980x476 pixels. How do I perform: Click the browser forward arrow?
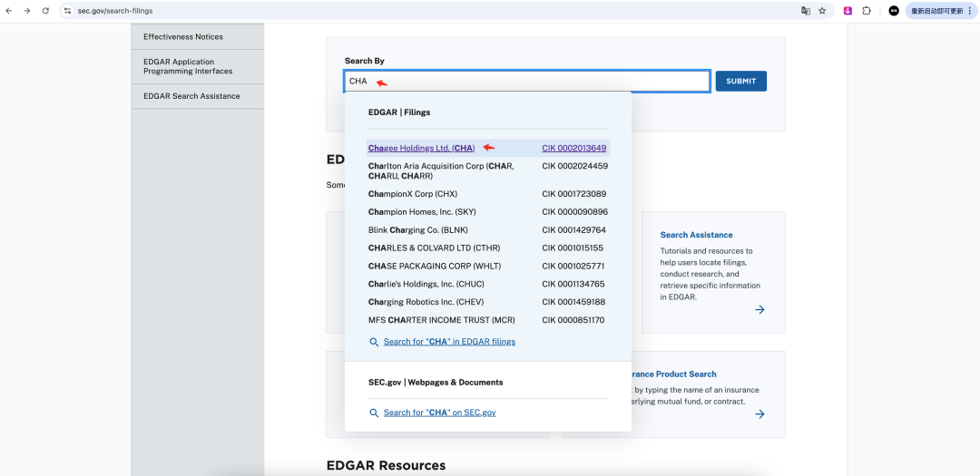coord(27,11)
